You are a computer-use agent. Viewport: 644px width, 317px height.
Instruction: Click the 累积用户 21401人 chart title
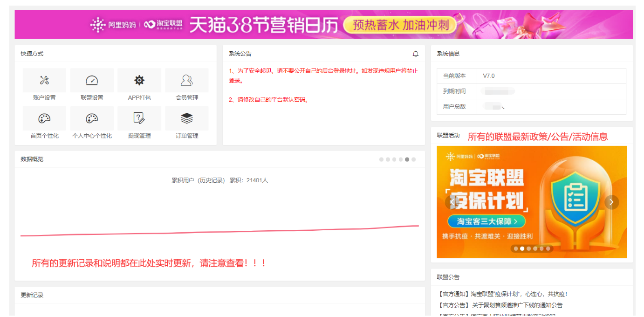point(219,180)
